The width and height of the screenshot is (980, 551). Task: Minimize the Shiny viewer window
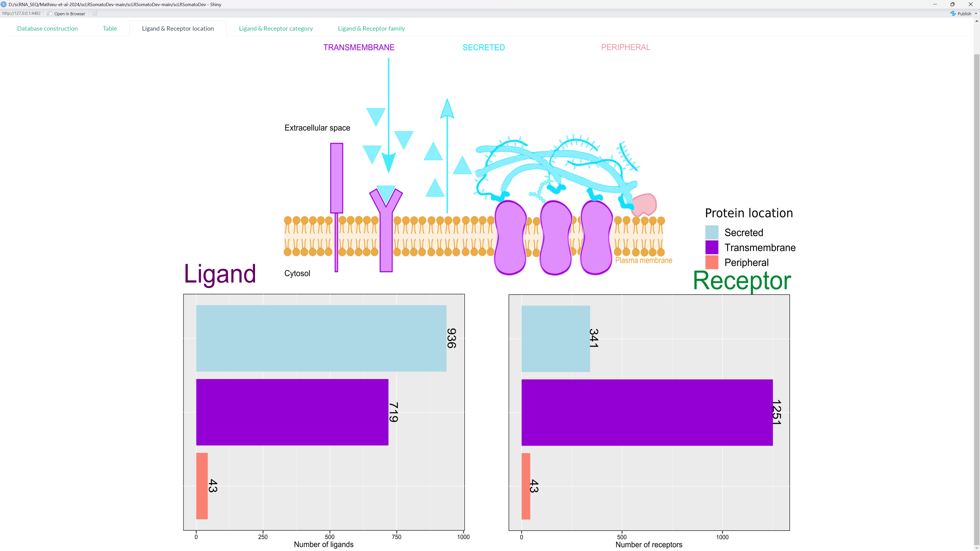click(x=935, y=4)
